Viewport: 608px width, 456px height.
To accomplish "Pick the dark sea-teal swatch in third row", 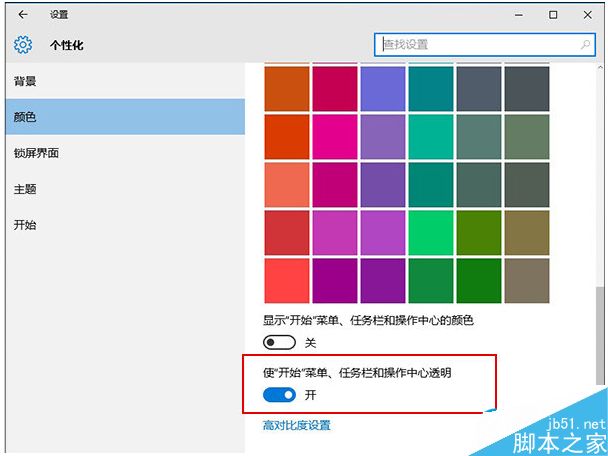I will [x=431, y=185].
